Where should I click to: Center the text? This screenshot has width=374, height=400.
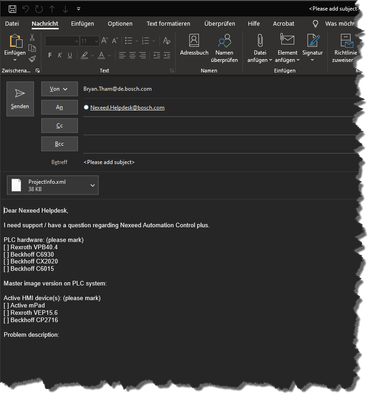(132, 55)
